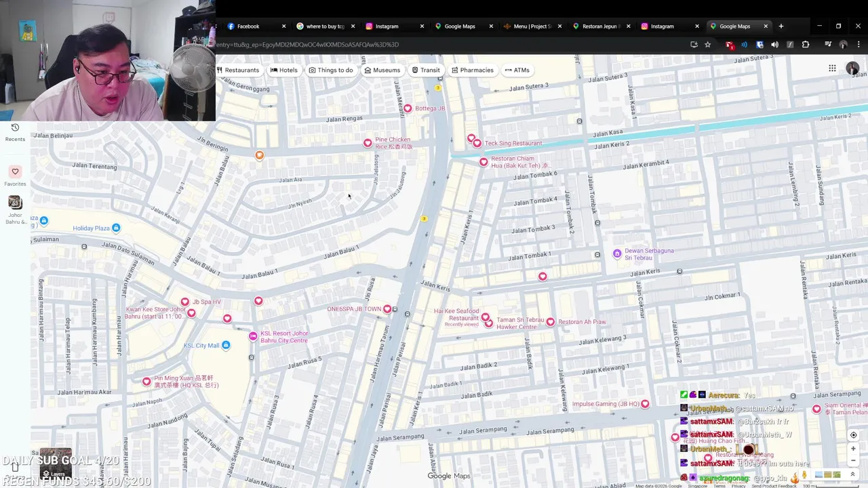Select the Transit filter chip
The image size is (868, 488).
click(x=426, y=70)
